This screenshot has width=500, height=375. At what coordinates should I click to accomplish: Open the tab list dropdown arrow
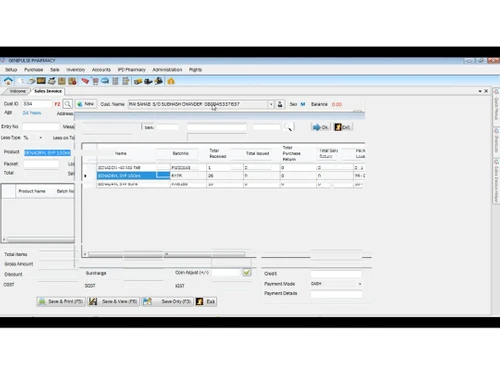point(480,91)
